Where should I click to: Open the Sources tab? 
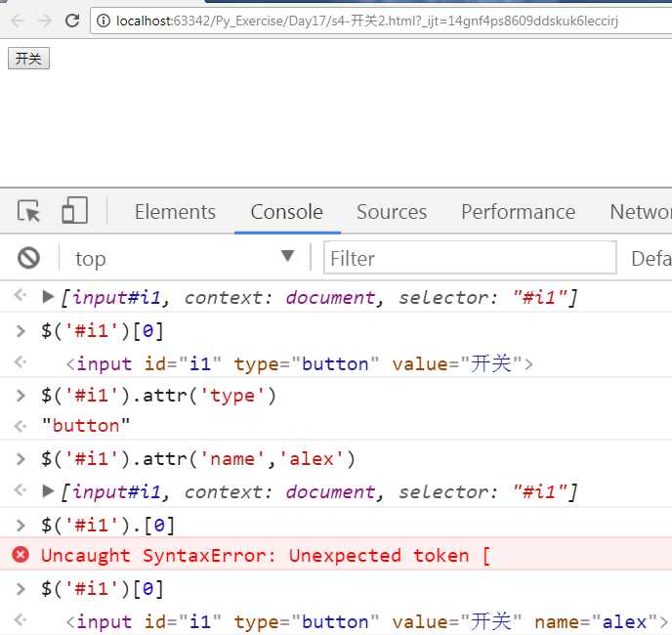pos(392,212)
